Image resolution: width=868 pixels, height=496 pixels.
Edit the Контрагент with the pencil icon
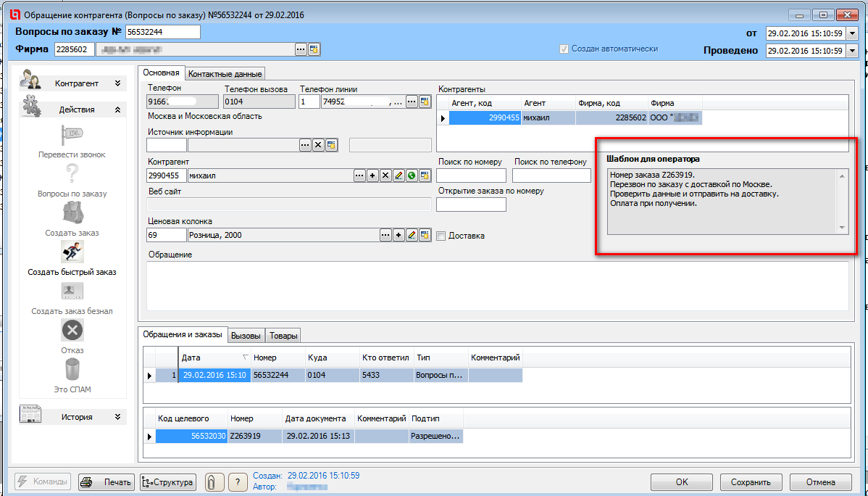coord(398,175)
